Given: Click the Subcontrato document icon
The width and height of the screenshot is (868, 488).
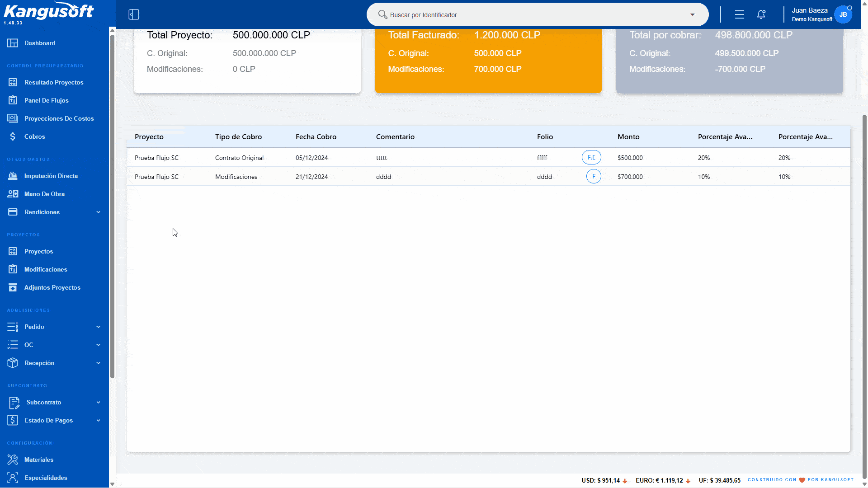Looking at the screenshot, I should [x=14, y=402].
